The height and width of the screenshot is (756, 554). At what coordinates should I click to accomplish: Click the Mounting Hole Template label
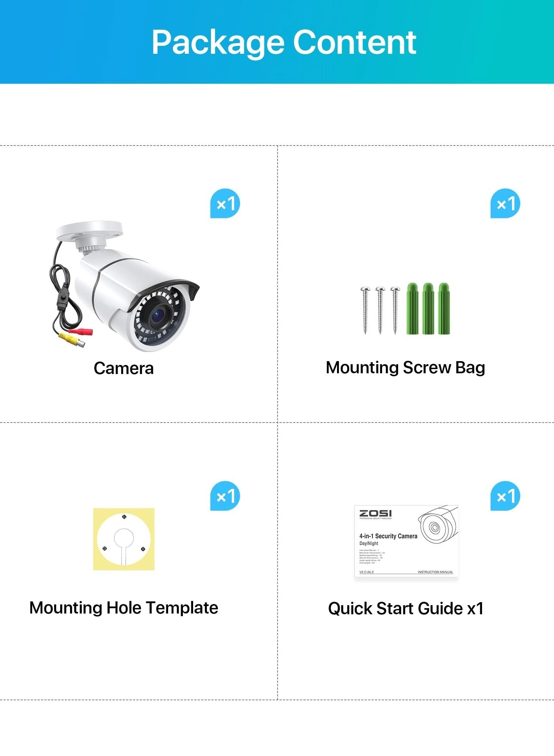[124, 608]
